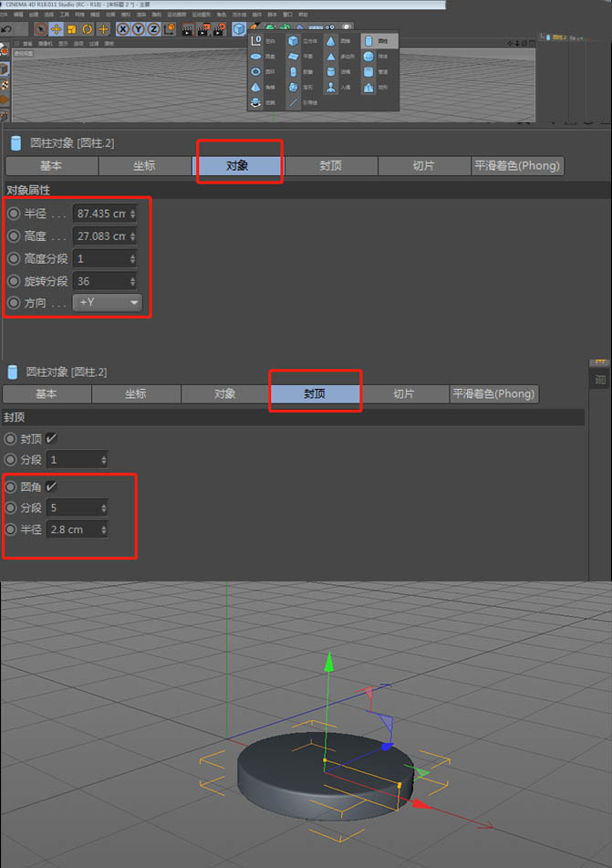Toggle the Z axis lock
Viewport: 612px width, 868px height.
(153, 29)
